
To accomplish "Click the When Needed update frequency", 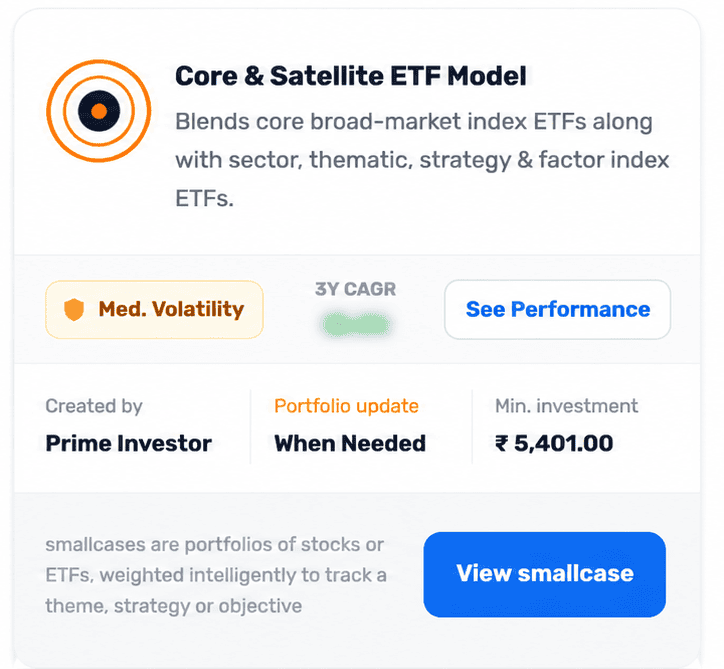I will click(350, 444).
